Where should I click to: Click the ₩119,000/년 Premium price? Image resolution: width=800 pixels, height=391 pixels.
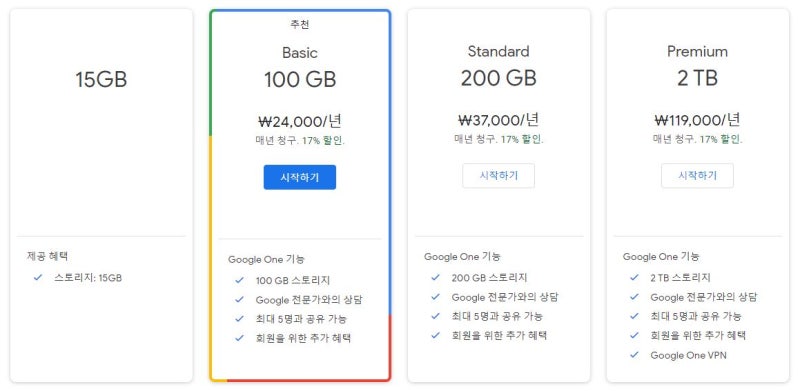[697, 120]
